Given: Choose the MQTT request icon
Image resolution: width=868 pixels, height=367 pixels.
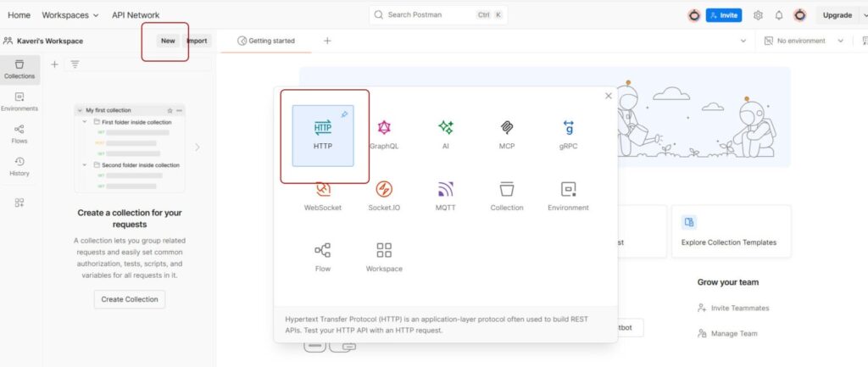Looking at the screenshot, I should coord(446,189).
